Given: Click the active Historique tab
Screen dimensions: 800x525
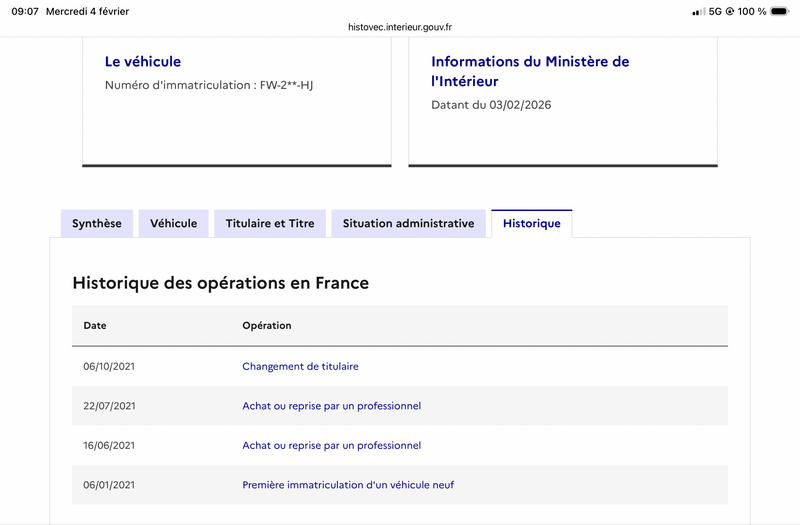Looking at the screenshot, I should (x=531, y=224).
